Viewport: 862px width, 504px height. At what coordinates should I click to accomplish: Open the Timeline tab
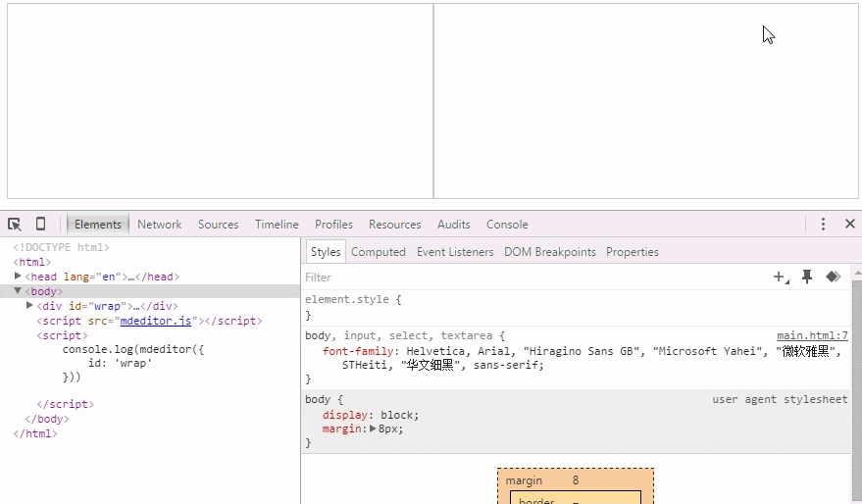[277, 225]
